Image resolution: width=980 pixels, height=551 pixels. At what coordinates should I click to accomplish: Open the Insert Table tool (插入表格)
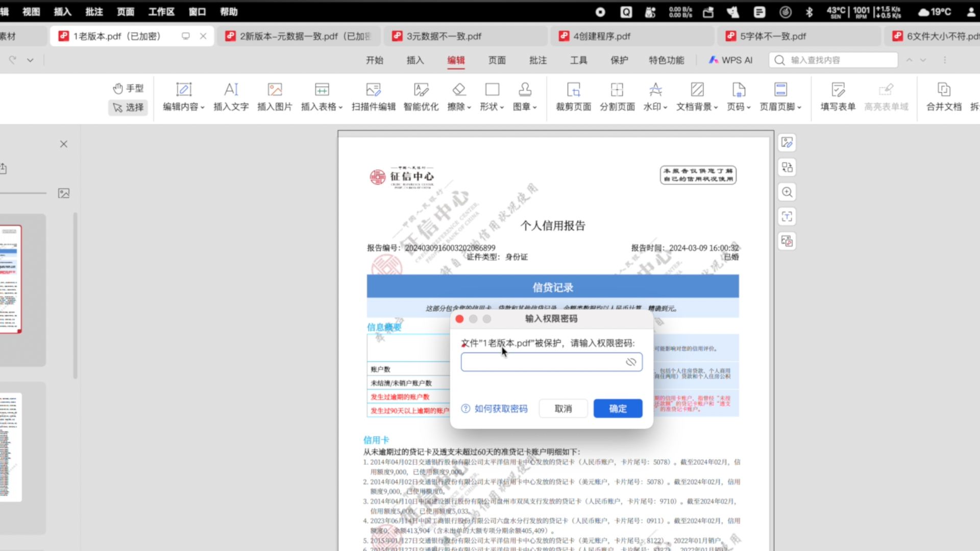(322, 96)
